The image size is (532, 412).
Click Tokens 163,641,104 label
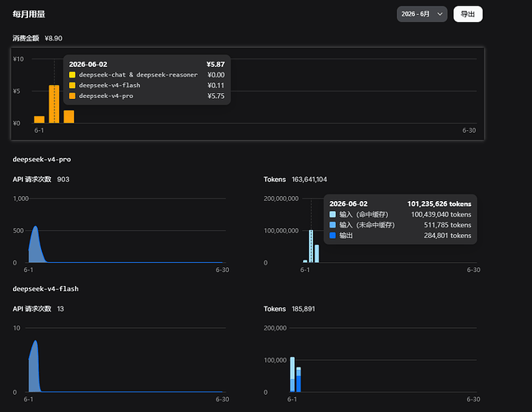(x=295, y=179)
